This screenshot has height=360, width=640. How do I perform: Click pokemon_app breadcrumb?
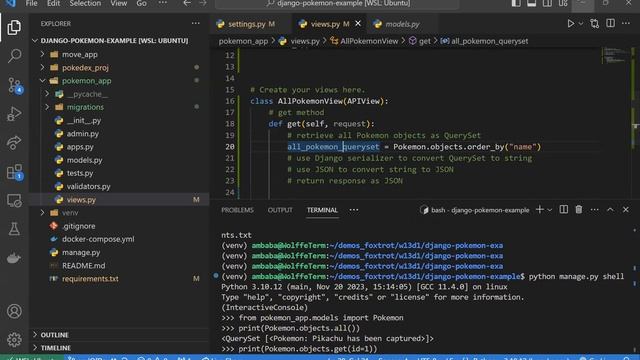[243, 41]
